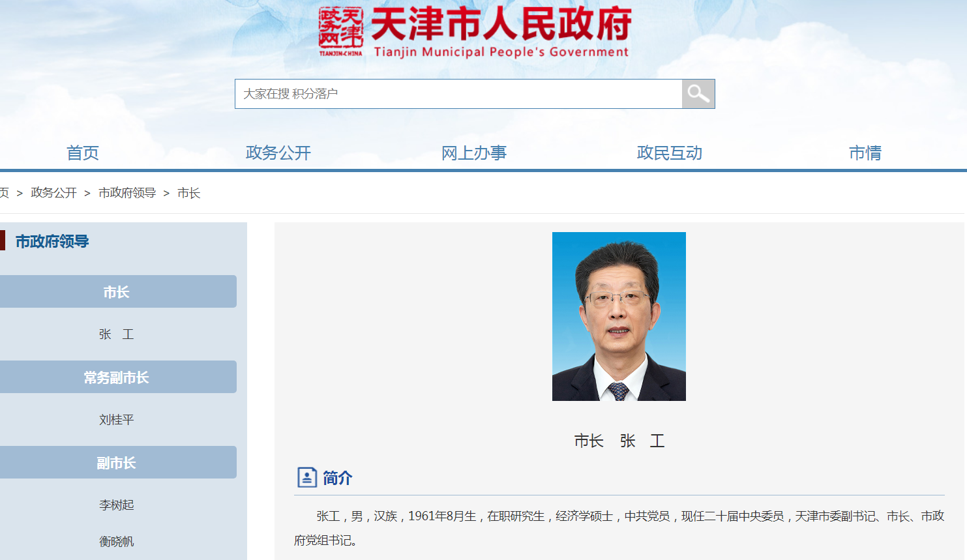Click 市政府领导 in the breadcrumb trail
Image resolution: width=967 pixels, height=560 pixels.
pyautogui.click(x=128, y=193)
